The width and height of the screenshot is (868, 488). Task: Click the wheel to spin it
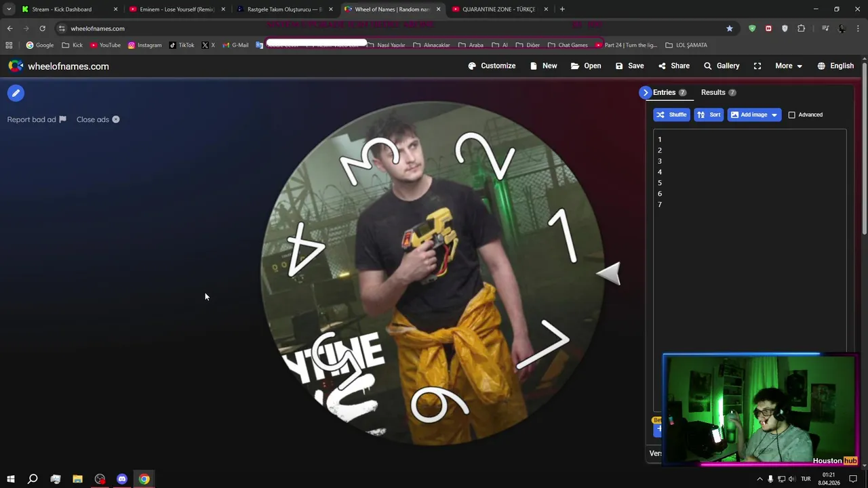coord(432,273)
